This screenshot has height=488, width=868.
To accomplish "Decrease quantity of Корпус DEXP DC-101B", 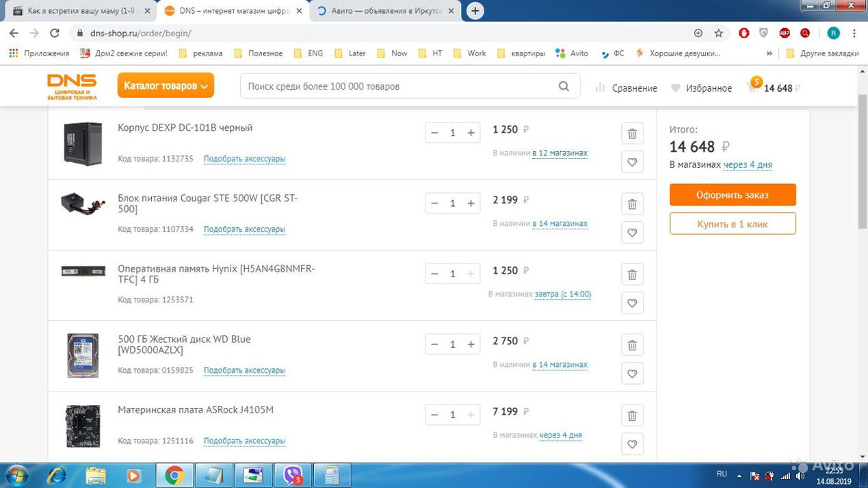I will tap(434, 133).
